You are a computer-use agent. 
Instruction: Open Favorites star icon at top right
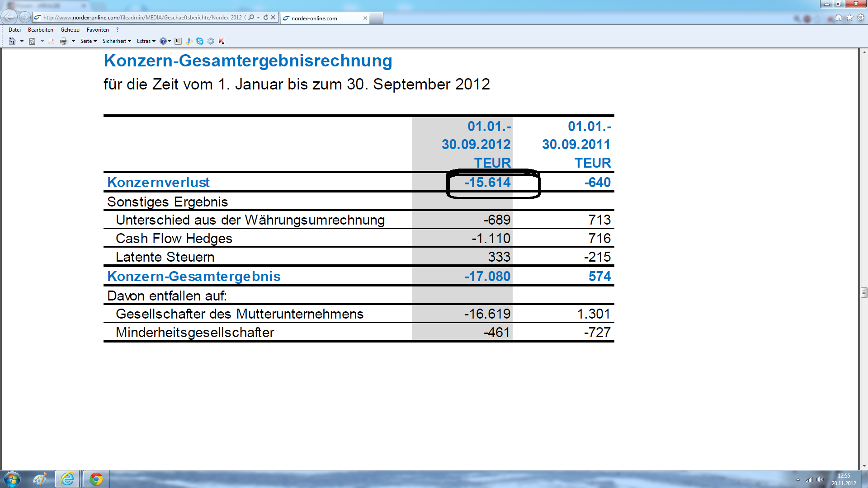[849, 18]
